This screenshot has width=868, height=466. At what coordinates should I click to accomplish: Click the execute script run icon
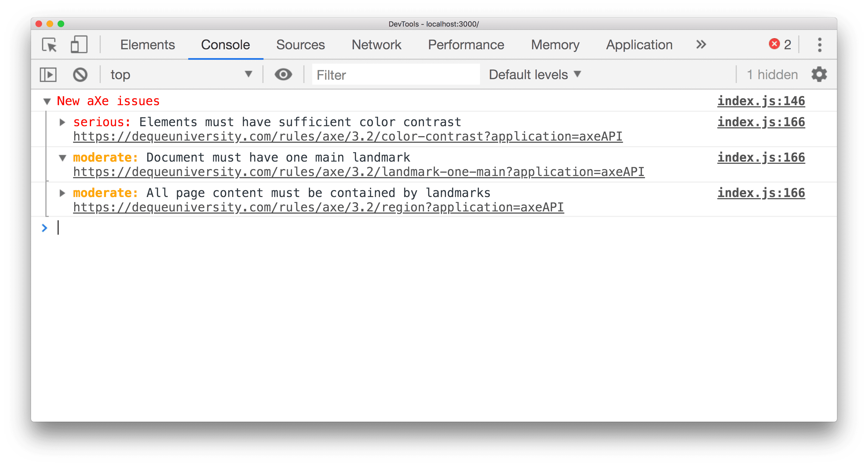[49, 74]
